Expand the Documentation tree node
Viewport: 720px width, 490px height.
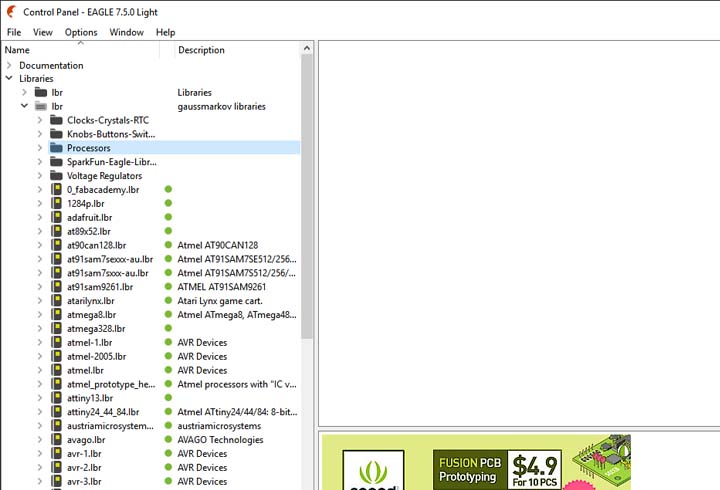point(9,65)
